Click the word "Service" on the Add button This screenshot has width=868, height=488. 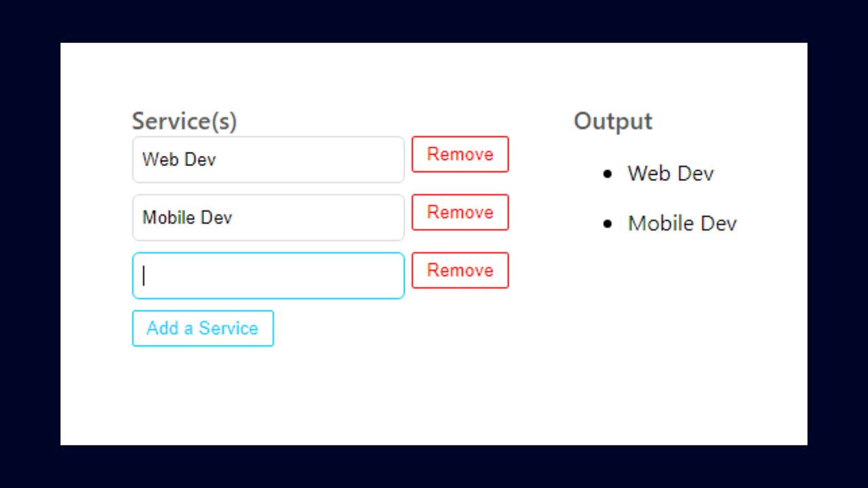tap(229, 329)
